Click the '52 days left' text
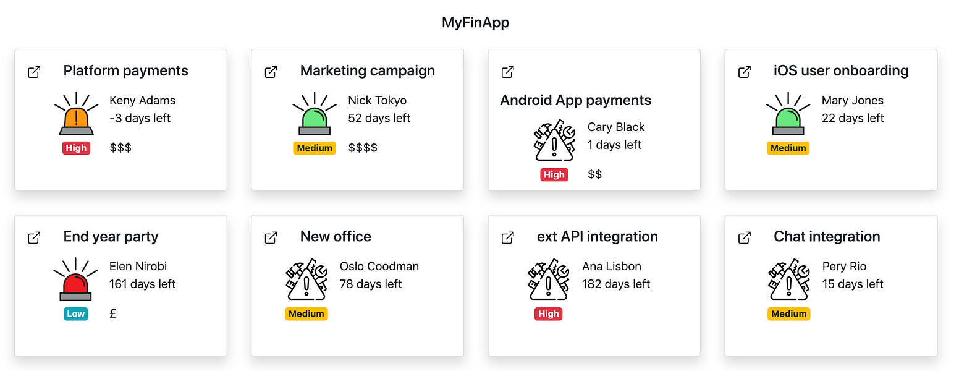980x371 pixels. [x=379, y=118]
